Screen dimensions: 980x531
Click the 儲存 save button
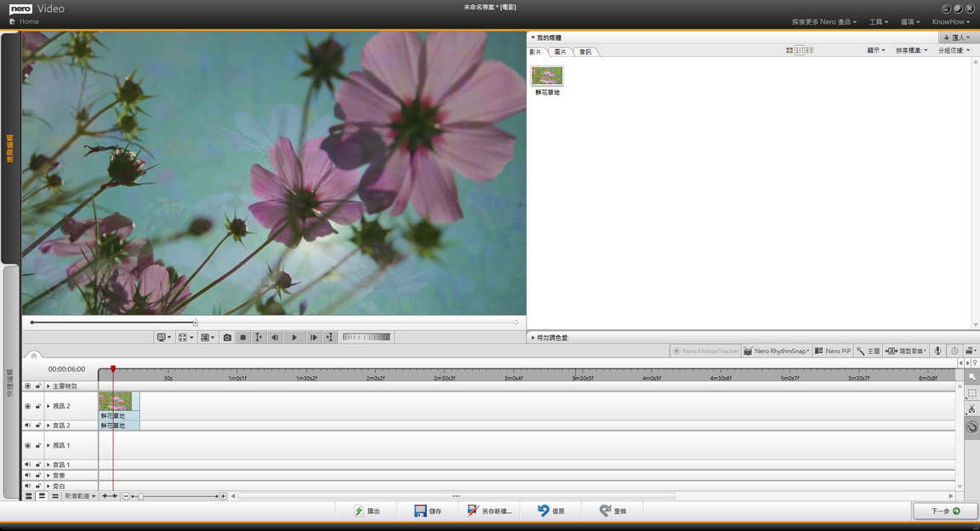(428, 511)
